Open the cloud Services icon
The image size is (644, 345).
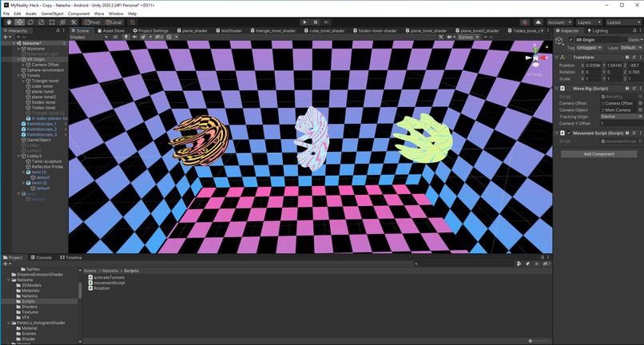coord(539,22)
